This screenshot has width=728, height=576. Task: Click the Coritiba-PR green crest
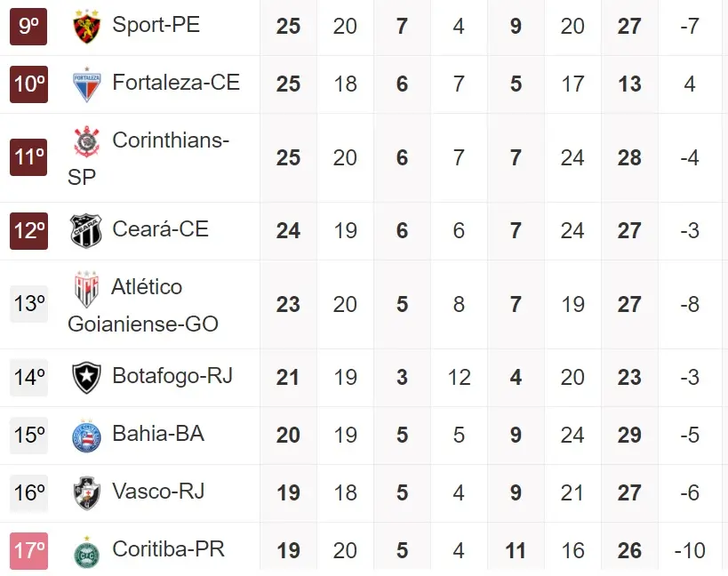point(86,551)
